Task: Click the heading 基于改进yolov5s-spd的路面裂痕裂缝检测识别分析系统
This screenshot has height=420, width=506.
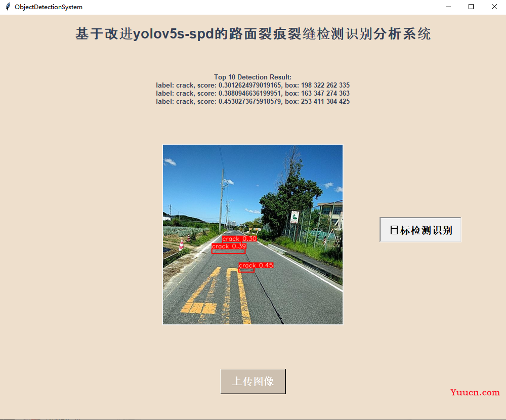Action: coord(253,34)
